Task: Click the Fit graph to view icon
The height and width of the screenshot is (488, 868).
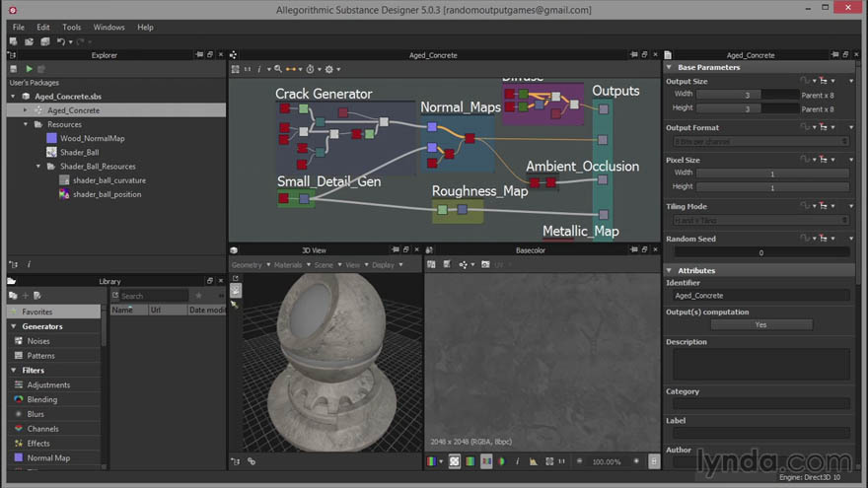Action: pyautogui.click(x=236, y=69)
